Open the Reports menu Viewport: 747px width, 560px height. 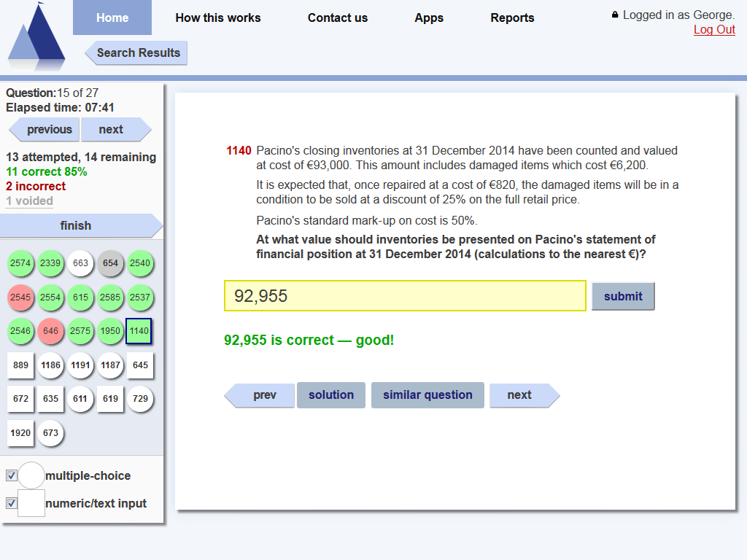[512, 17]
